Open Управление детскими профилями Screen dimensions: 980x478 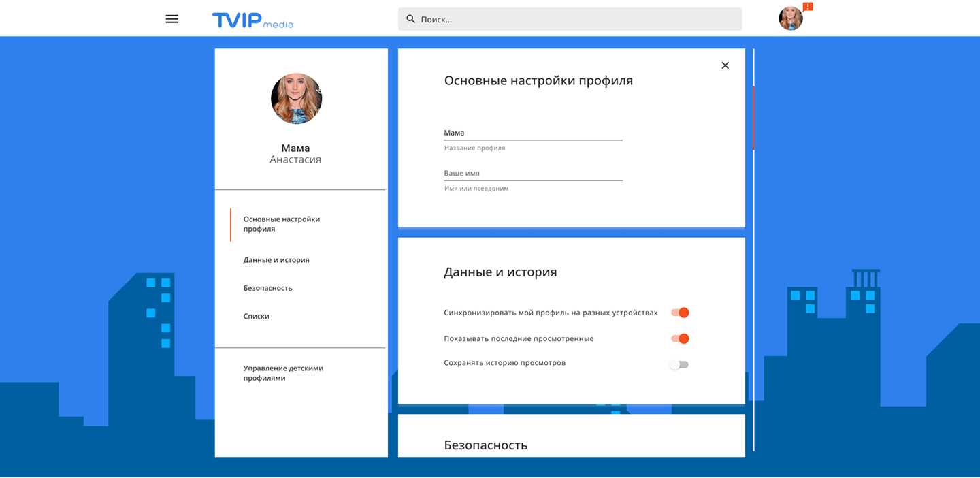283,373
